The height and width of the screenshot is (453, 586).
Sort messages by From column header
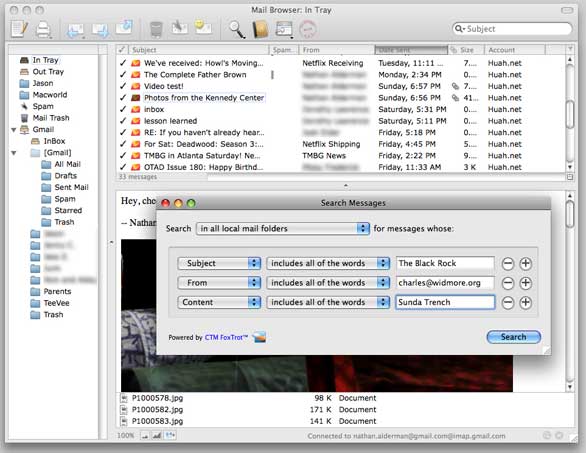pyautogui.click(x=337, y=50)
